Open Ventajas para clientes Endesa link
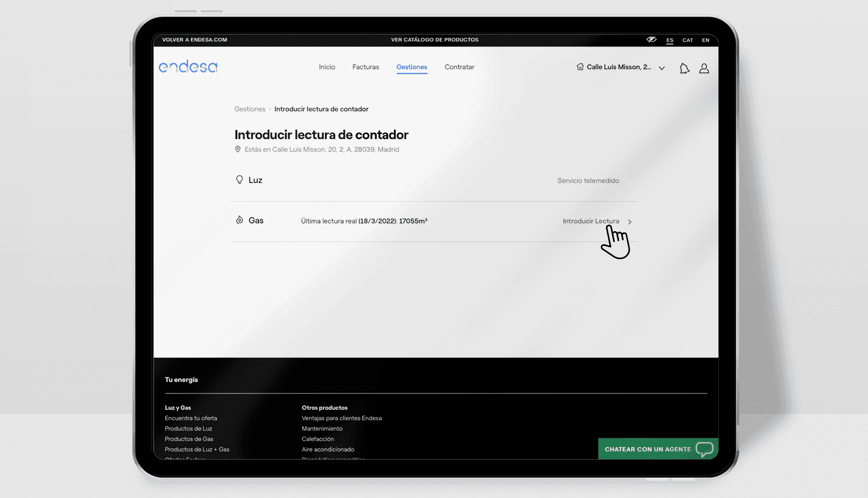This screenshot has width=868, height=498. click(x=342, y=418)
